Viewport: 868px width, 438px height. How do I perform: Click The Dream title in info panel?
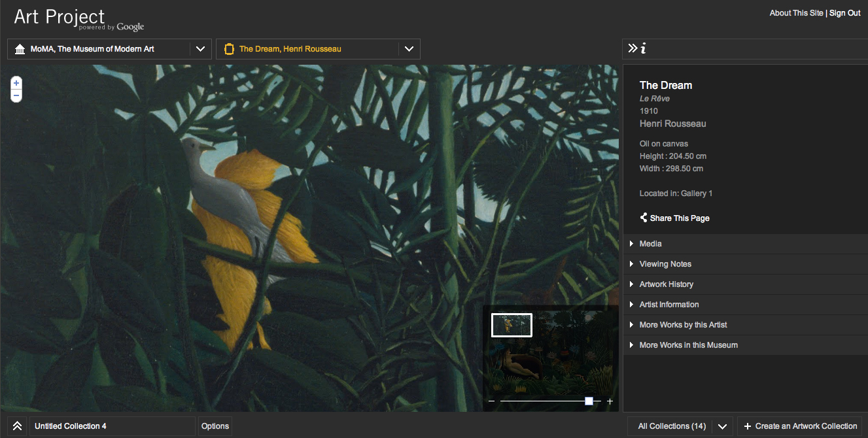coord(666,85)
